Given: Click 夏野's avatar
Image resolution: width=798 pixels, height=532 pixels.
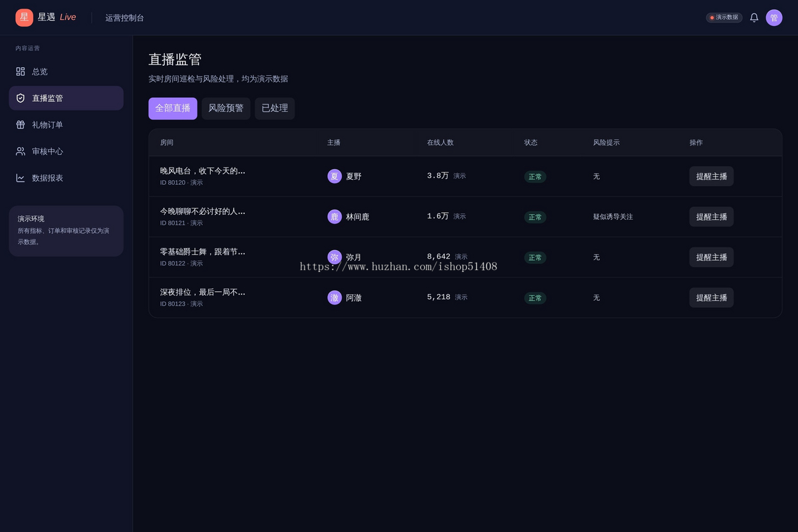Looking at the screenshot, I should click(x=334, y=176).
